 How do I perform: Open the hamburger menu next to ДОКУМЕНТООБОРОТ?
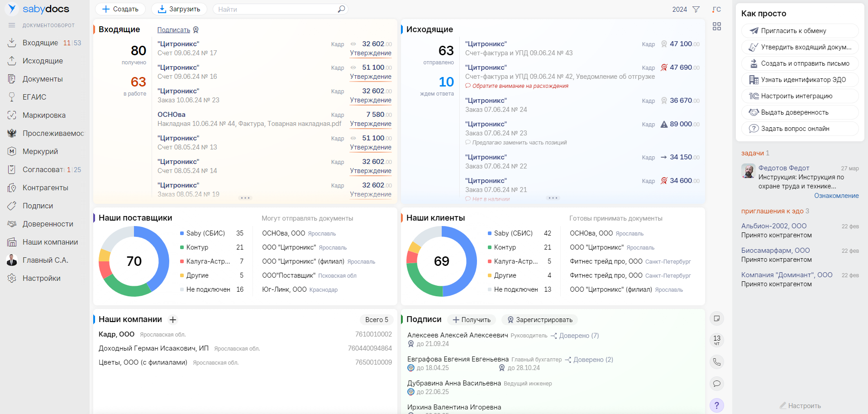click(12, 25)
